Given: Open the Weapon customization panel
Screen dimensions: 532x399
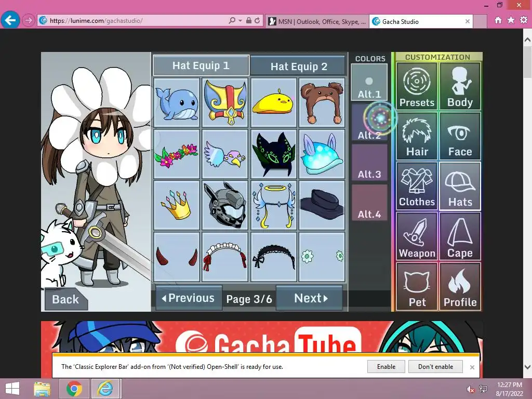Looking at the screenshot, I should 417,236.
